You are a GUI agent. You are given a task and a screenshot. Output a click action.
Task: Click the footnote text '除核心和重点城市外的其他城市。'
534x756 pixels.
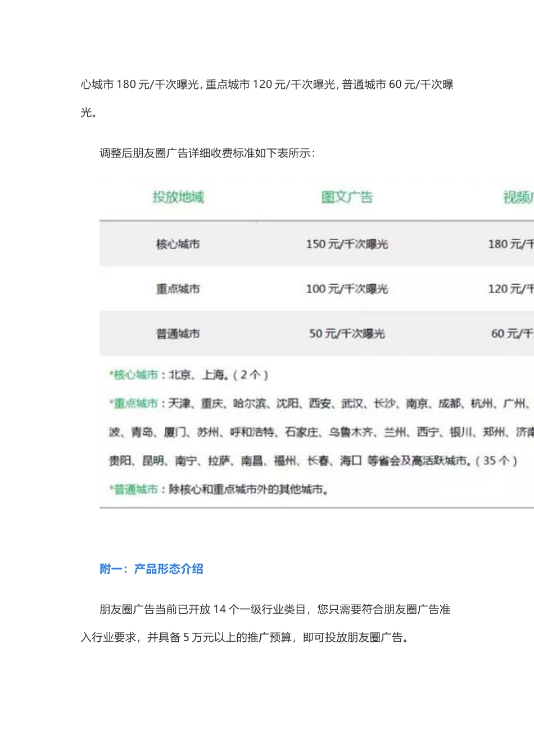click(249, 489)
